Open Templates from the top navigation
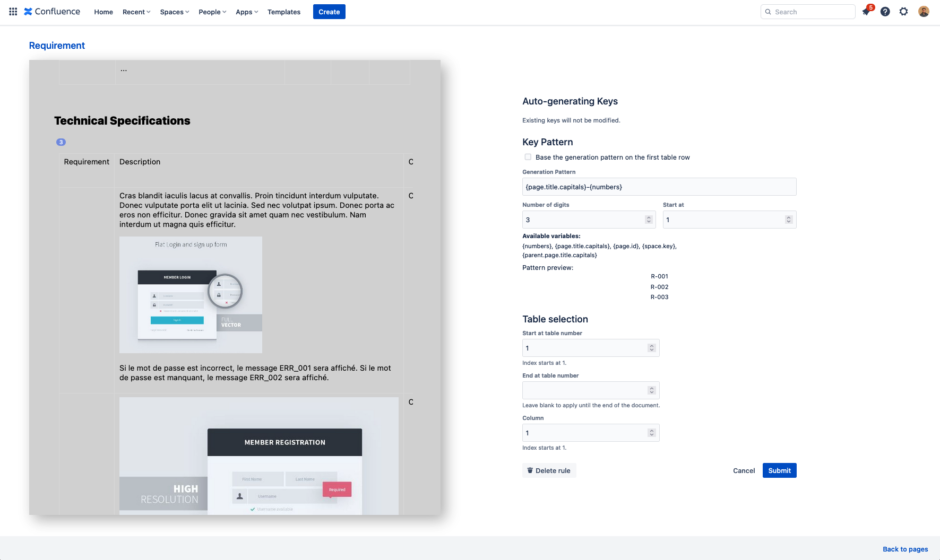The image size is (940, 560). pos(283,12)
